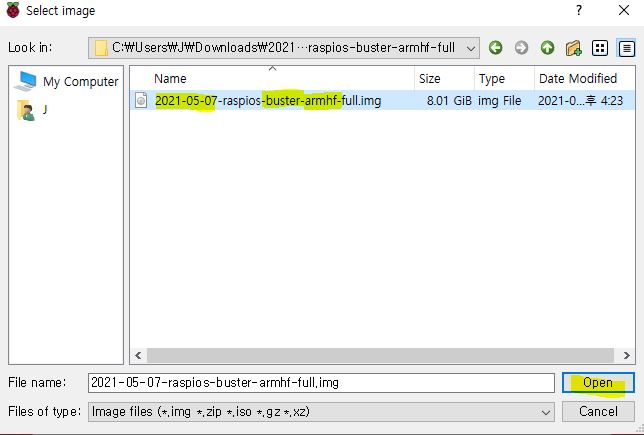The image size is (644, 435).
Task: Click the Cancel button
Action: click(x=598, y=412)
